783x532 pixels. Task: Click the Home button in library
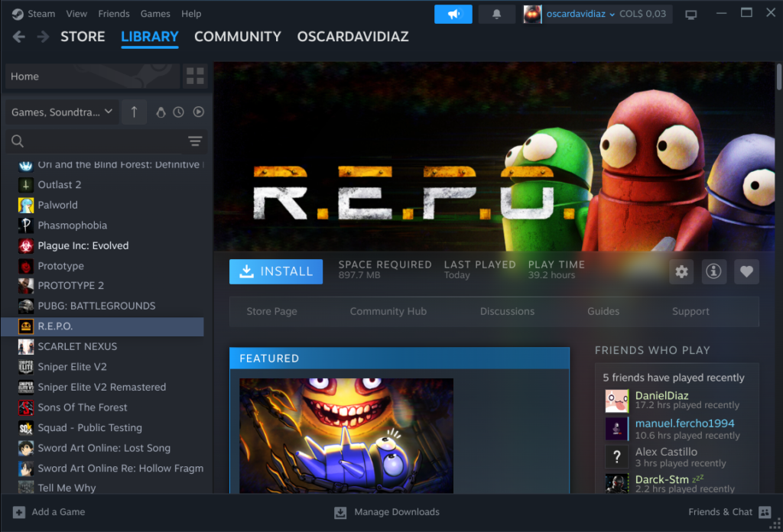click(93, 76)
